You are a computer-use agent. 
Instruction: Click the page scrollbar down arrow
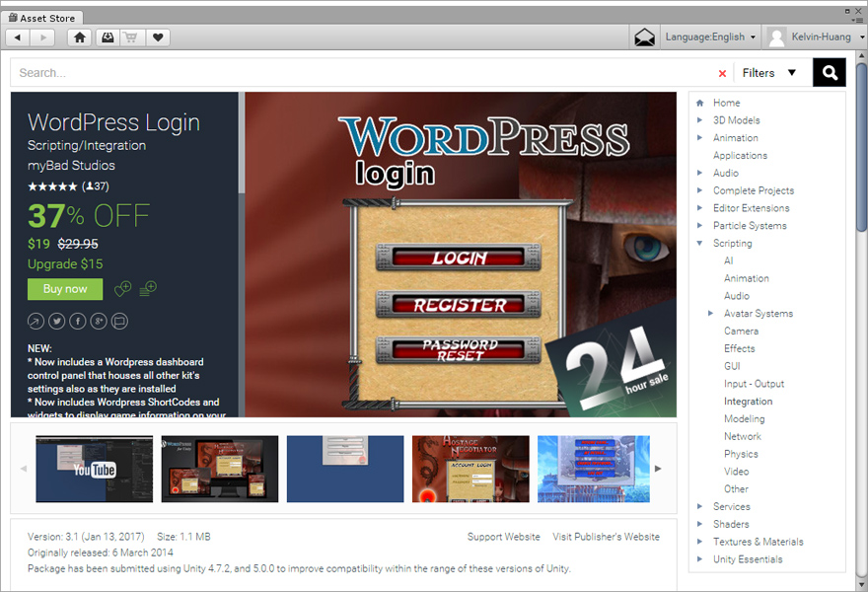(861, 585)
